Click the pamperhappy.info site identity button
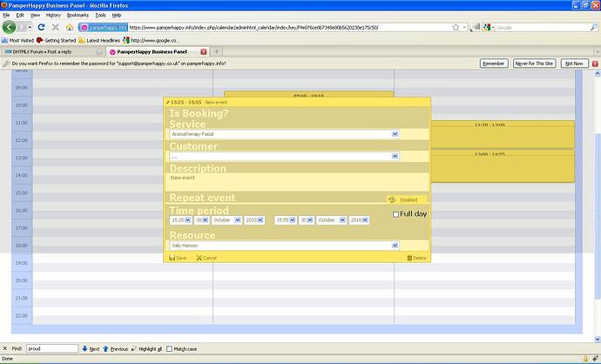 coord(103,28)
